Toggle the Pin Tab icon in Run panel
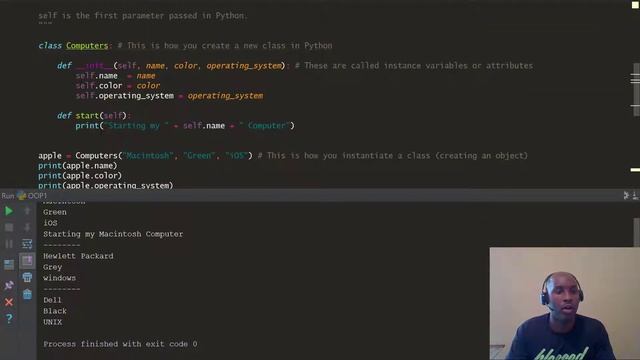The image size is (640, 360). (9, 285)
